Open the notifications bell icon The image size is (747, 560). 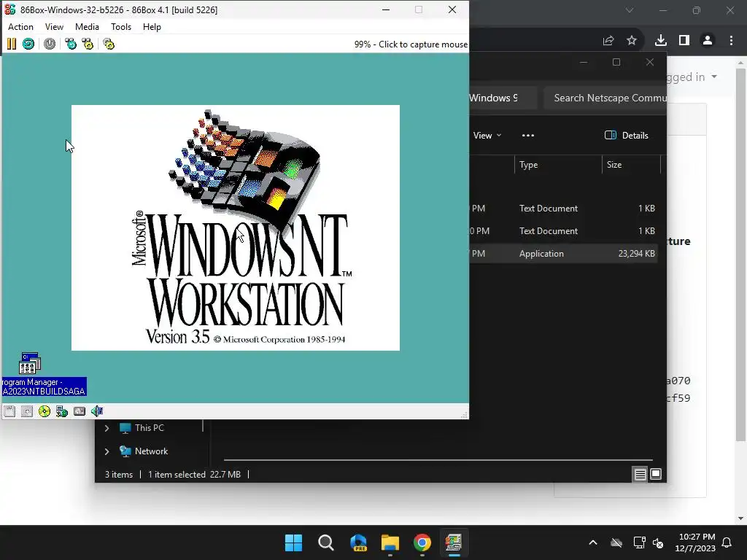[x=727, y=542]
